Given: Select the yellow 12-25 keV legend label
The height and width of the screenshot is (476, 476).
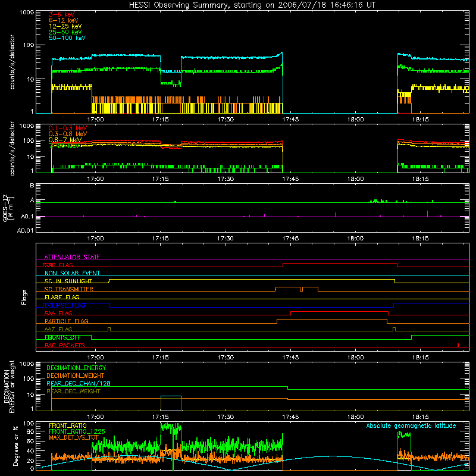Looking at the screenshot, I should [65, 26].
